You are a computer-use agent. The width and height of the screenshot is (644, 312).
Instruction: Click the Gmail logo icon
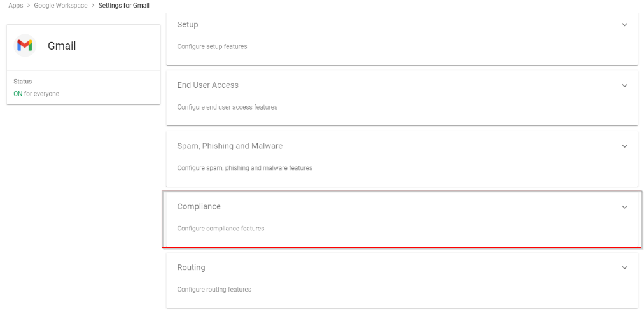coord(25,46)
